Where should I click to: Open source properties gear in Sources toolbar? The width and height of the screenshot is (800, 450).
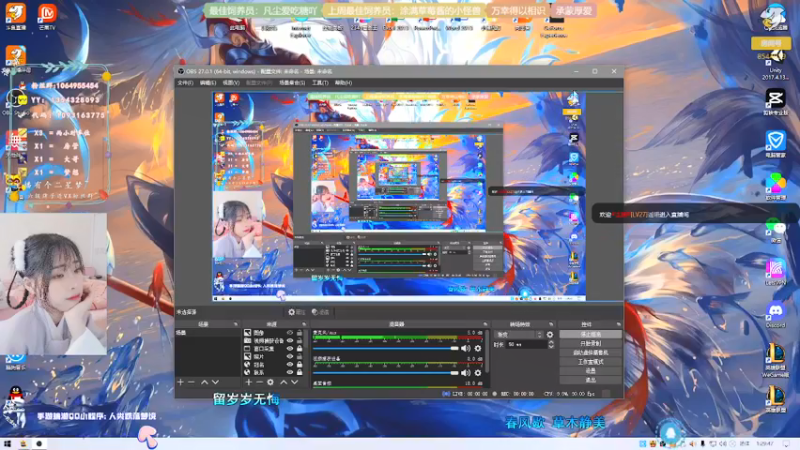270,382
